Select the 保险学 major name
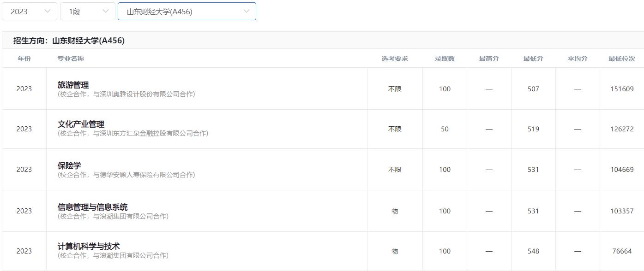The height and width of the screenshot is (271, 644). (x=69, y=165)
